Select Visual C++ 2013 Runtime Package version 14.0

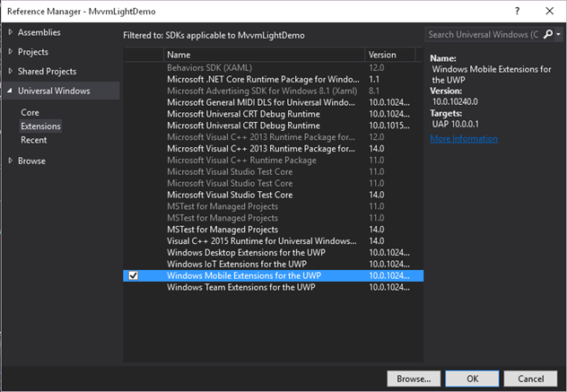273,149
